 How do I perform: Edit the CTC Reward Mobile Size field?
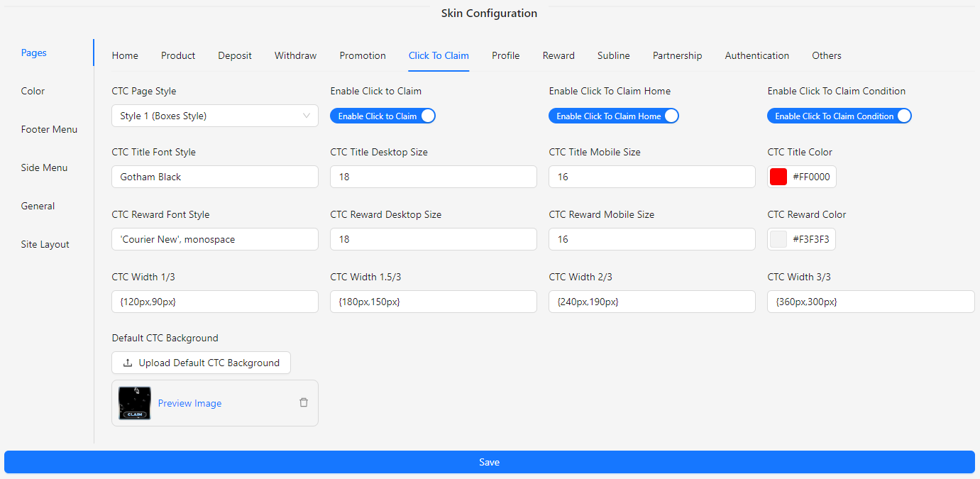point(651,239)
